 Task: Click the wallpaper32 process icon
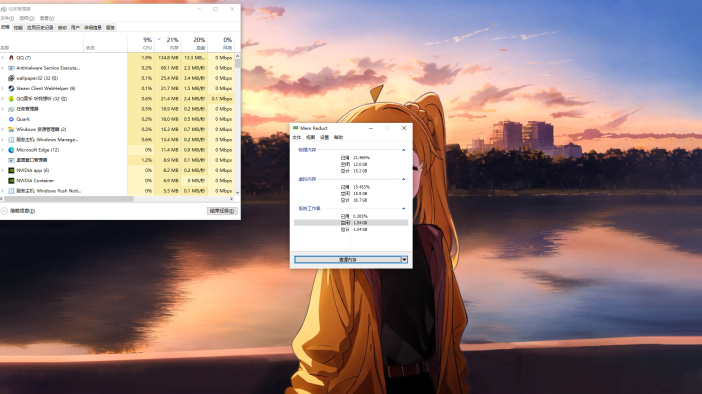point(11,78)
